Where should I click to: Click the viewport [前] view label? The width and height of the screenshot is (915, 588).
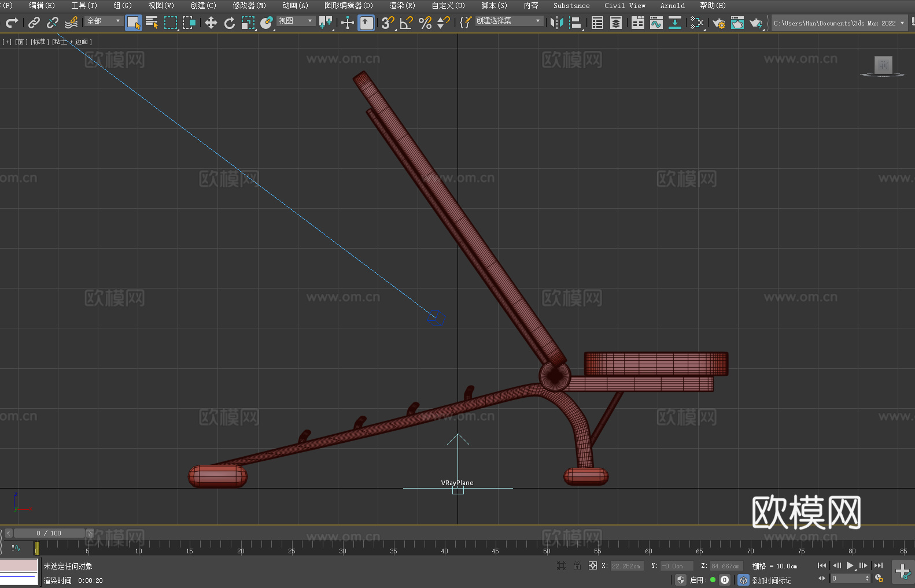point(20,42)
